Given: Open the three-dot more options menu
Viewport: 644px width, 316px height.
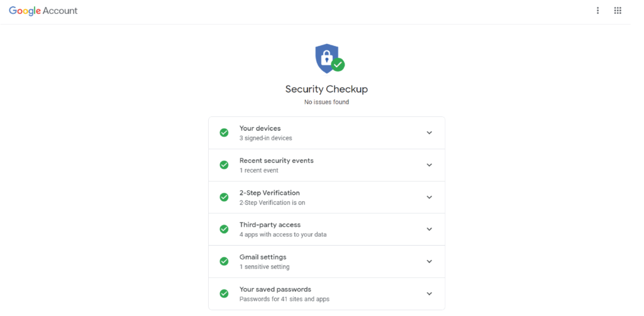Looking at the screenshot, I should coord(597,11).
